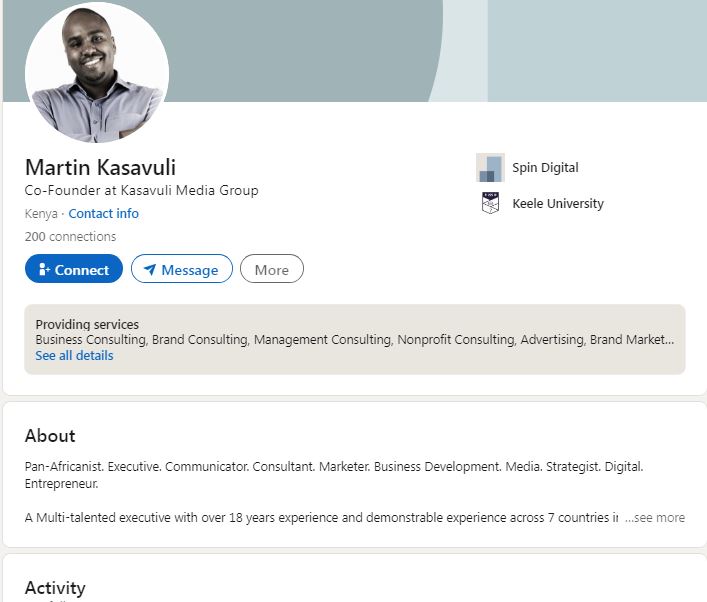
Task: Open the Keele University link
Action: [x=558, y=203]
